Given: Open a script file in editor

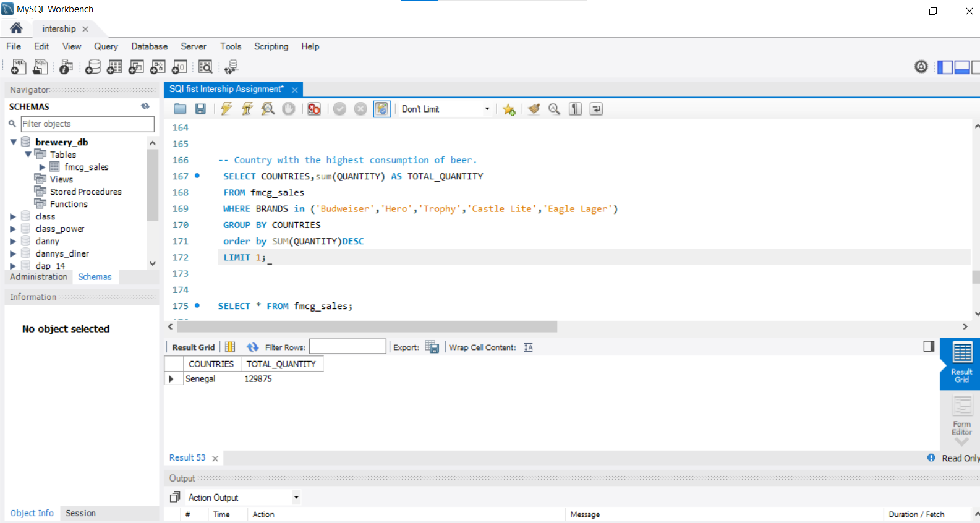Looking at the screenshot, I should pyautogui.click(x=180, y=109).
